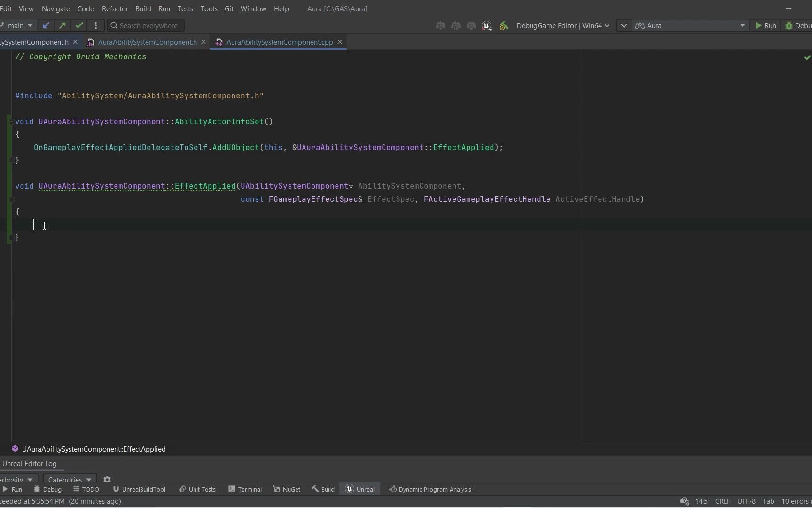The width and height of the screenshot is (812, 508).
Task: Click the include AuraAbilitySystemComponent.h path string
Action: point(160,96)
